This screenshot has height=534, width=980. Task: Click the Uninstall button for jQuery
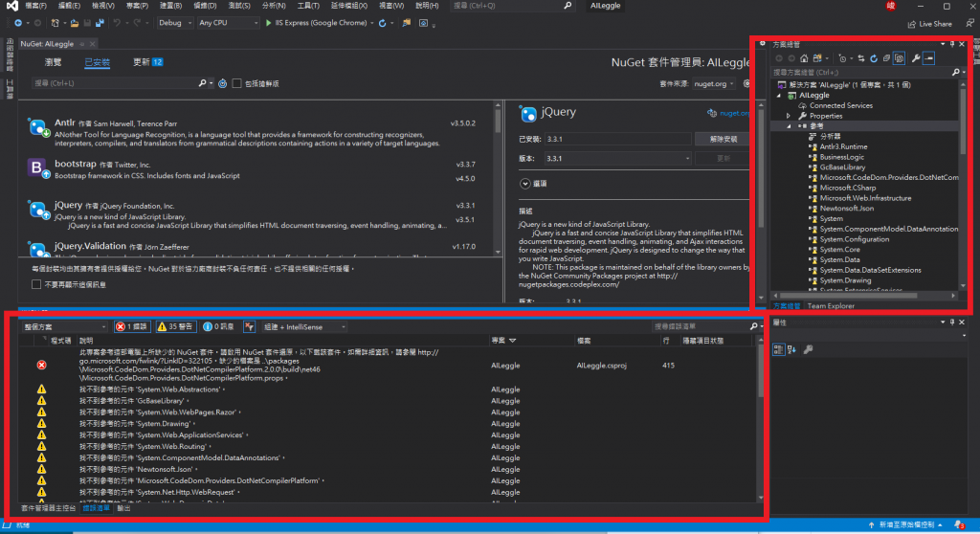(x=724, y=139)
